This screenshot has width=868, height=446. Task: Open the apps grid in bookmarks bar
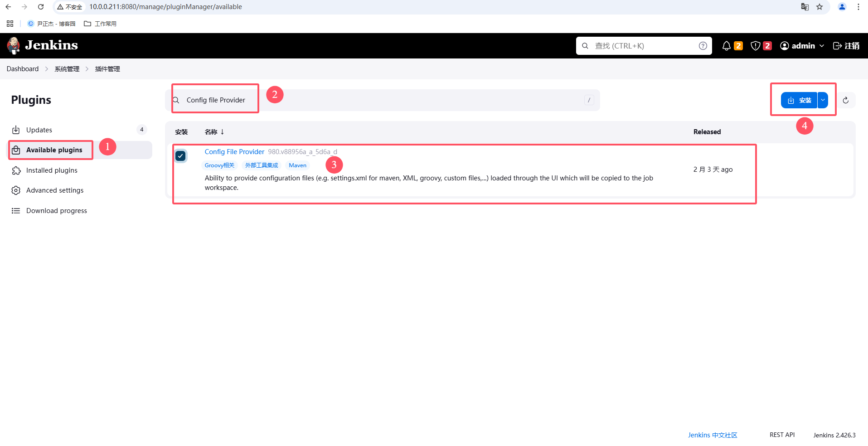[10, 24]
